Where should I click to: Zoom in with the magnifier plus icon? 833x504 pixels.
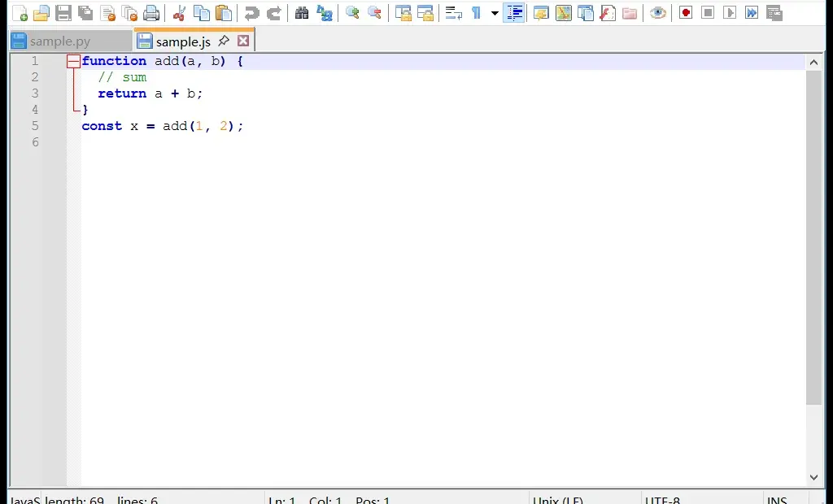(x=352, y=13)
